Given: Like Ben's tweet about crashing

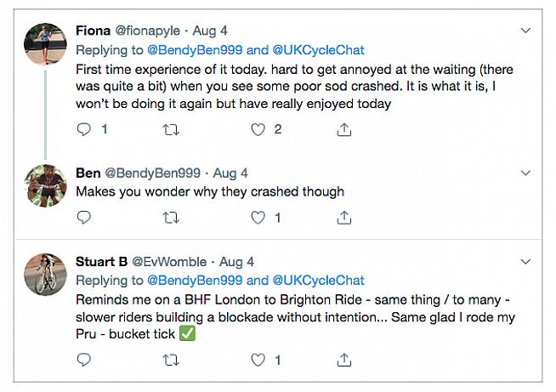Looking at the screenshot, I should 258,218.
